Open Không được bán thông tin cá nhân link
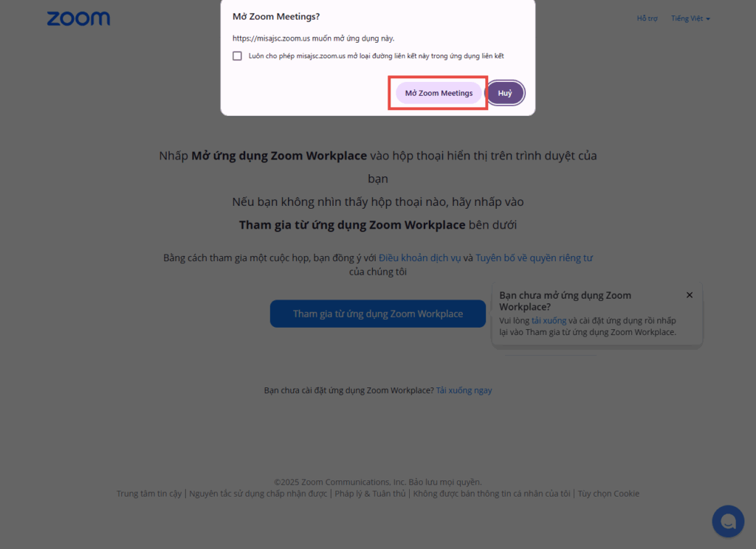The width and height of the screenshot is (756, 549). [492, 494]
